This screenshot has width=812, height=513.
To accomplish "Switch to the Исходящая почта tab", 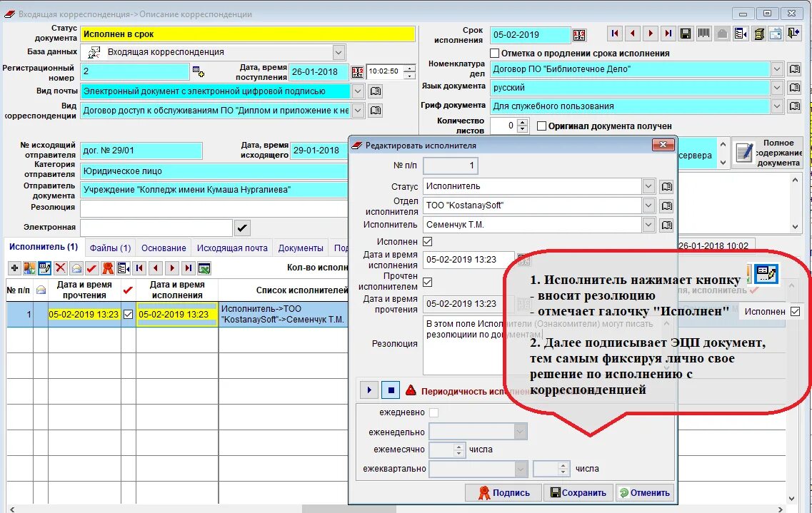I will 232,248.
